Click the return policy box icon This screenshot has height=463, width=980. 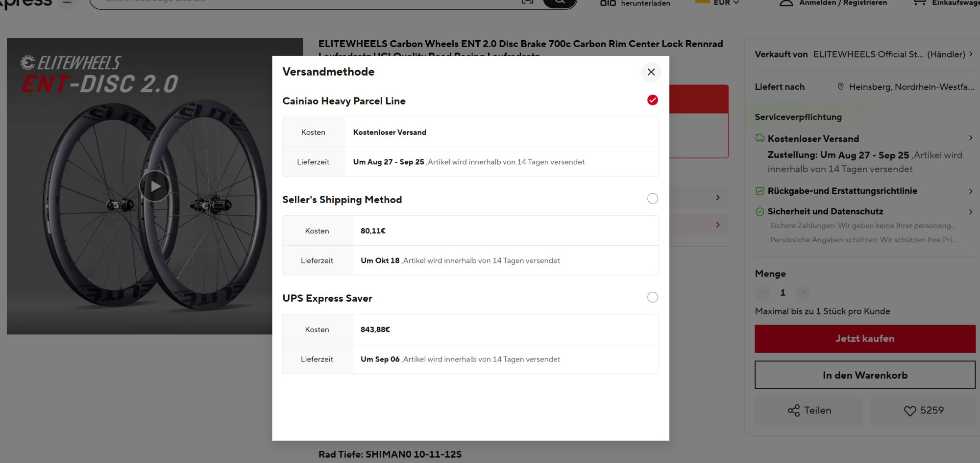[x=760, y=191]
